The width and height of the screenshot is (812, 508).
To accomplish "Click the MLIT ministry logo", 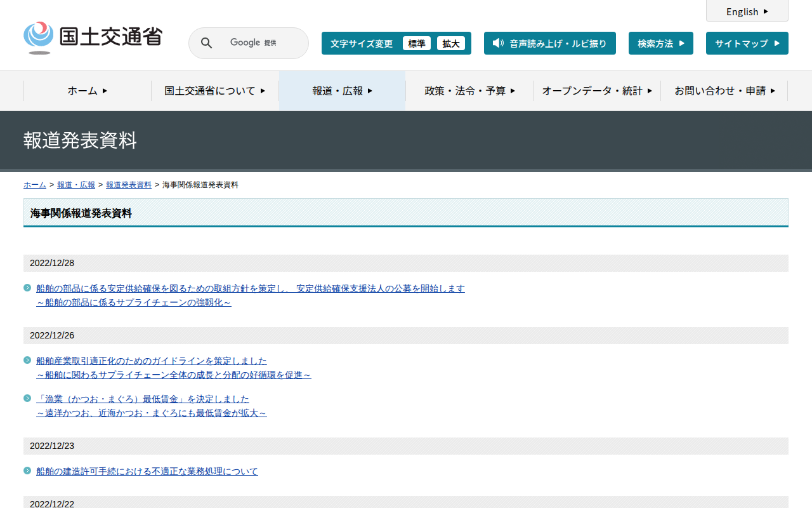I will (93, 38).
